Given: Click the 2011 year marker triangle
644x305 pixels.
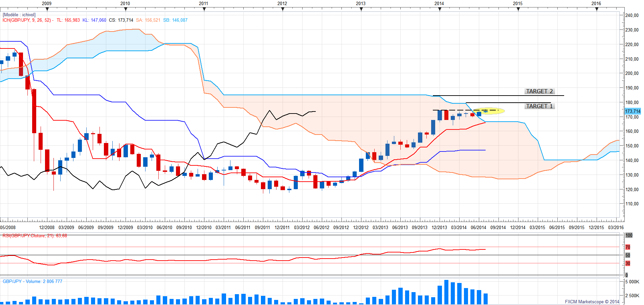Looking at the screenshot, I should [204, 9].
